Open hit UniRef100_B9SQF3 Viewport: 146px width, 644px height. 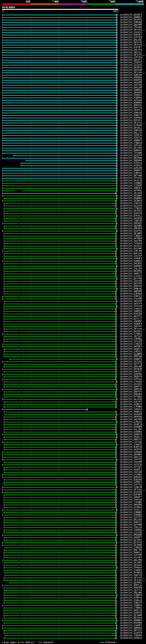[x=131, y=15]
